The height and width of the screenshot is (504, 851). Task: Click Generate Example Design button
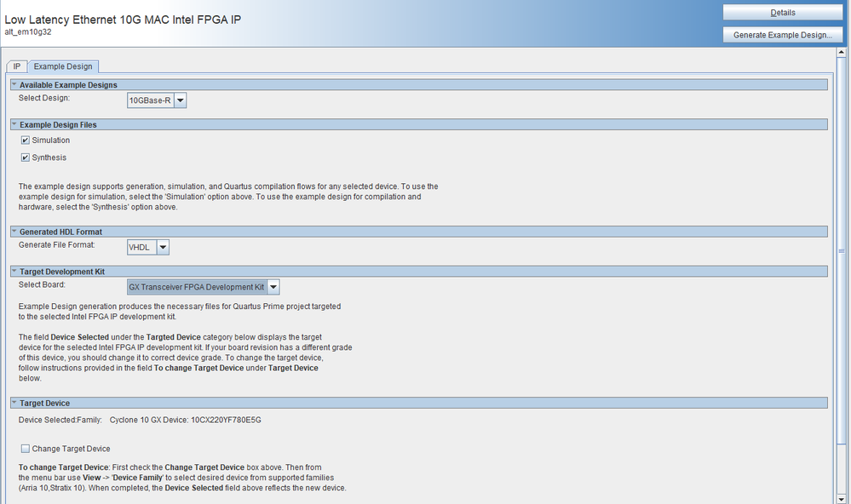click(782, 35)
